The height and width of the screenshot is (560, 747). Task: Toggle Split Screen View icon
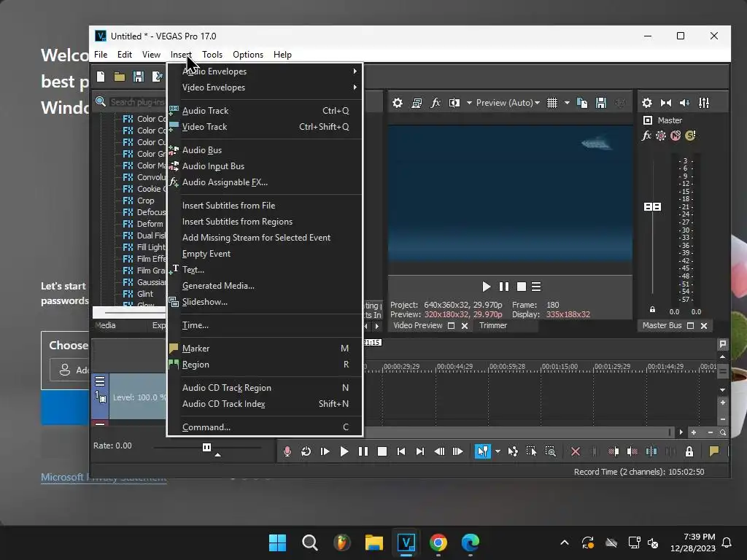(454, 103)
